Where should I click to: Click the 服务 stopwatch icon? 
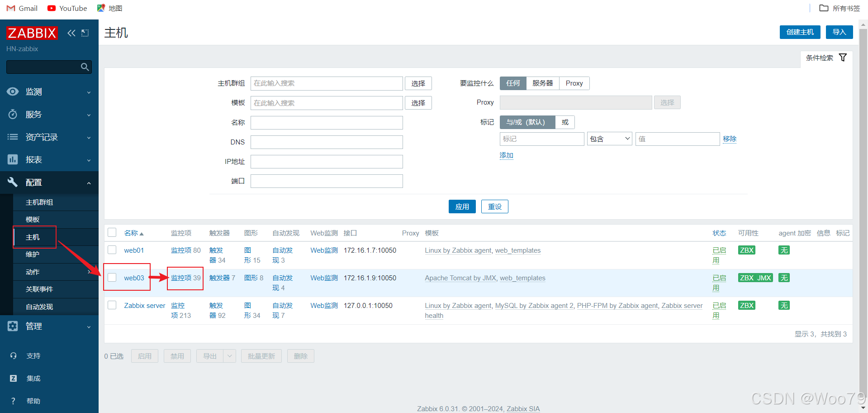(13, 114)
